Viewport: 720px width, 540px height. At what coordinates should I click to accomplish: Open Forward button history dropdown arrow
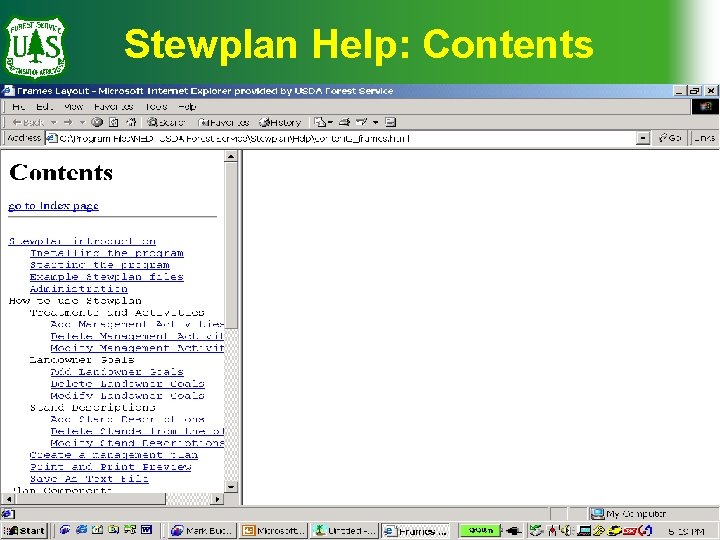pos(82,122)
